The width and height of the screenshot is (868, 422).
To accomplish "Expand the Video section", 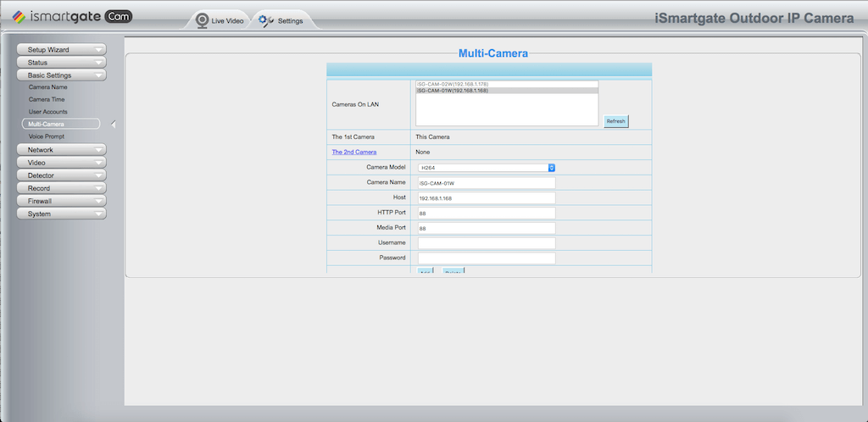I will pyautogui.click(x=61, y=163).
